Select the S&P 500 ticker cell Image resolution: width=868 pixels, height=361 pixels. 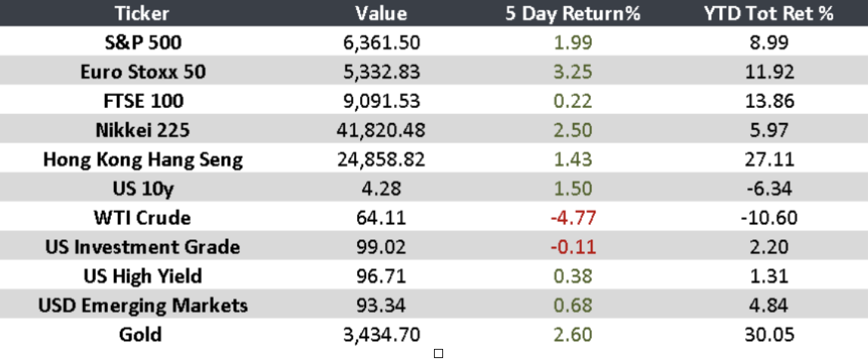coord(142,42)
